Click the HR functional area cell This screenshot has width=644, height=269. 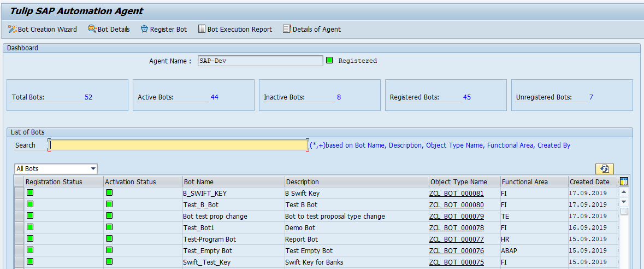534,239
